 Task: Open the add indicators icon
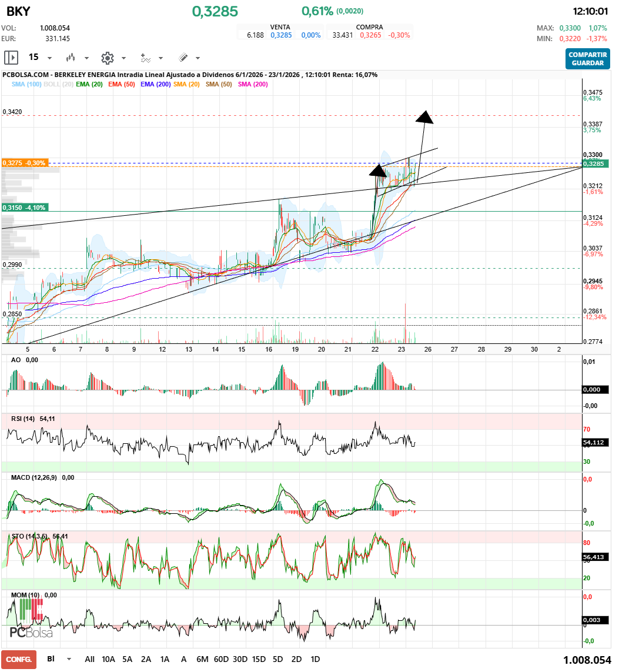coord(146,58)
